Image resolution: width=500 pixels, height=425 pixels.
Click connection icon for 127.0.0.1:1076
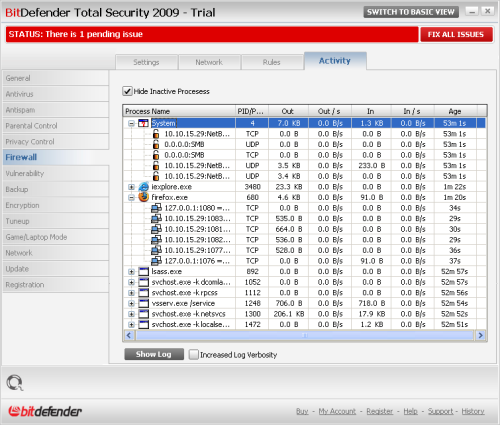pos(156,261)
